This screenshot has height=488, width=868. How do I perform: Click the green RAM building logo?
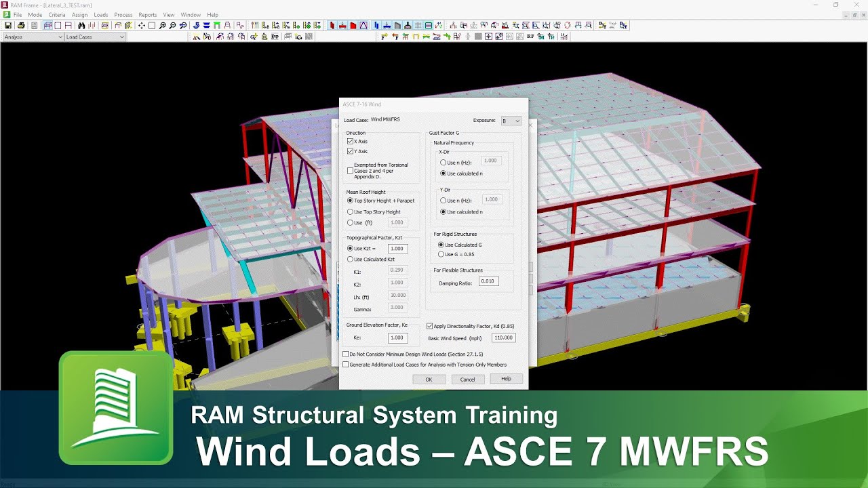pos(116,408)
